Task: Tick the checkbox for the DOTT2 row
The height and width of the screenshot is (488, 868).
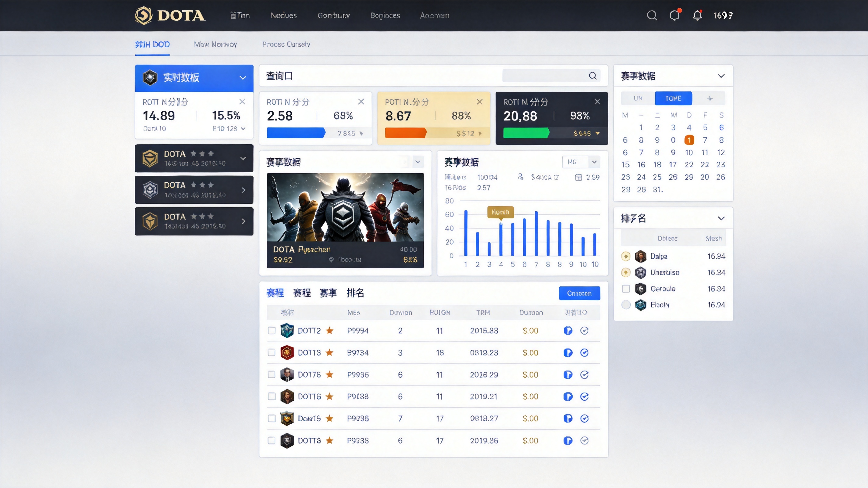Action: coord(272,331)
